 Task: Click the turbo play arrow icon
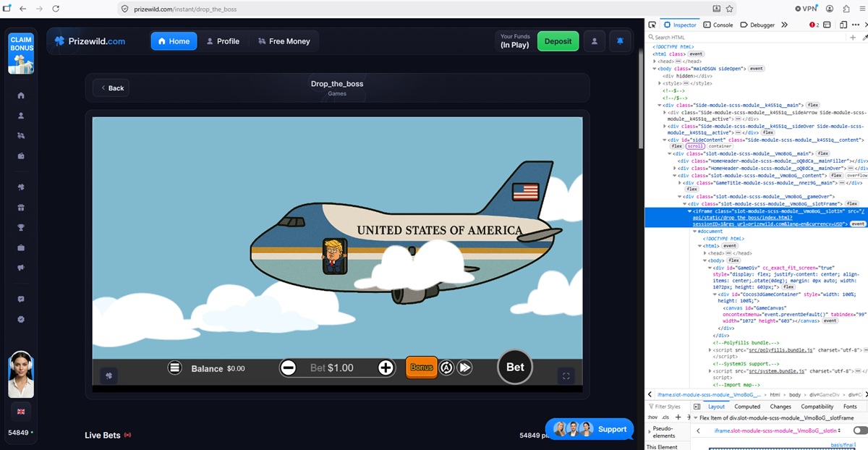pyautogui.click(x=465, y=368)
